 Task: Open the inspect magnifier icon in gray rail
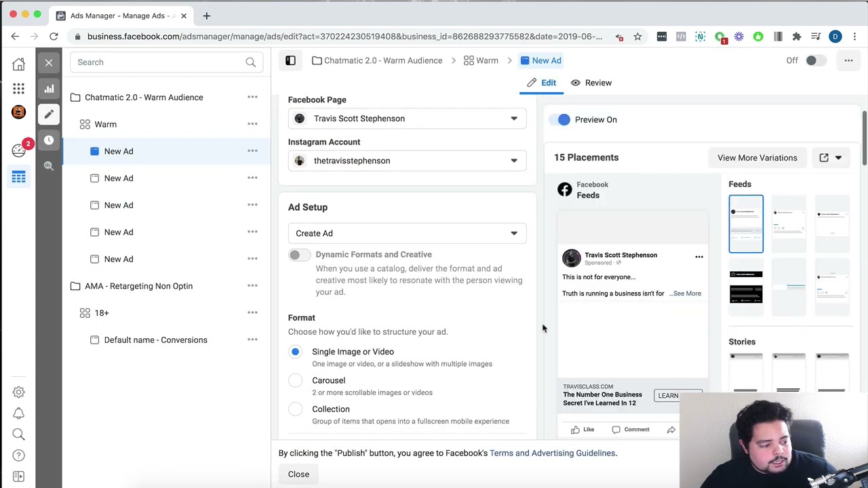pyautogui.click(x=49, y=165)
